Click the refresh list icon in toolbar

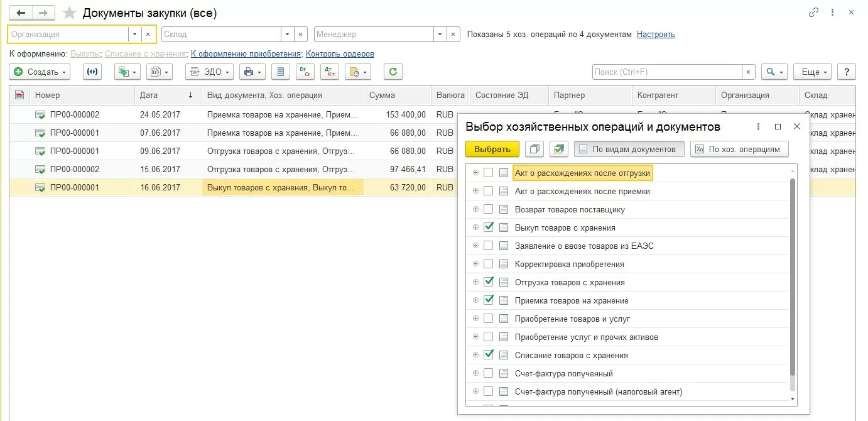393,72
